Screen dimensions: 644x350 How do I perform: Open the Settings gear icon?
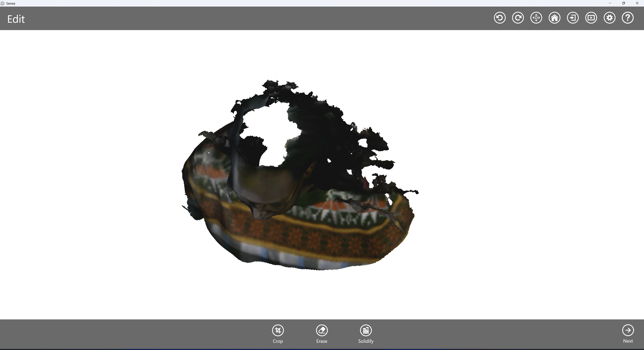[x=609, y=18]
